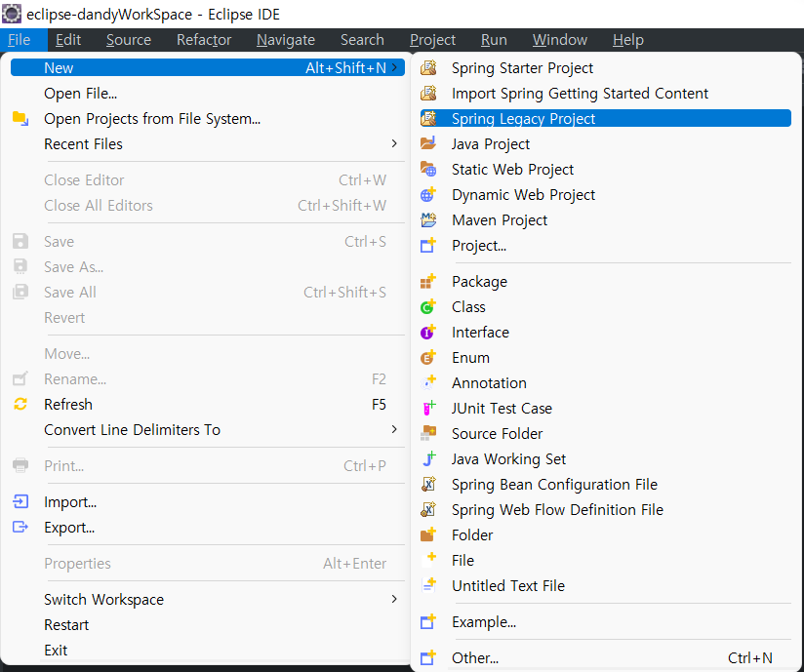The width and height of the screenshot is (804, 672).
Task: Choose the Export... label
Action: [x=69, y=528]
